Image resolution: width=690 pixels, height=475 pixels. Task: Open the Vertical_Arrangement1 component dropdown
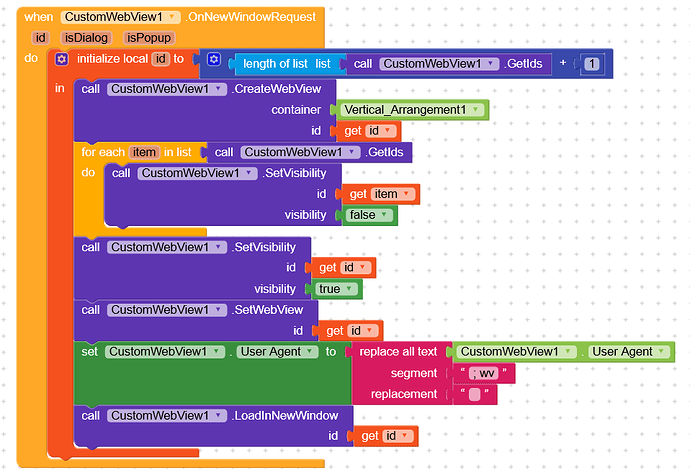(411, 110)
